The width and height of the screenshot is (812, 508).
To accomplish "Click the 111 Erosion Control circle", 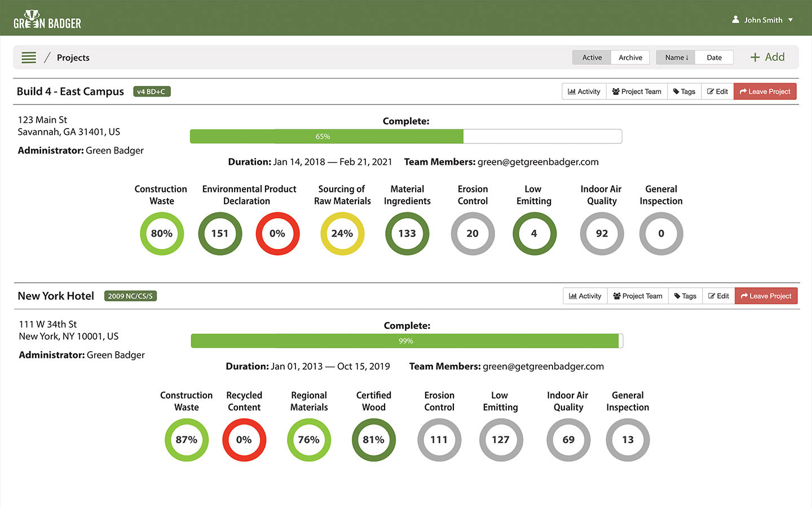I will tap(439, 440).
